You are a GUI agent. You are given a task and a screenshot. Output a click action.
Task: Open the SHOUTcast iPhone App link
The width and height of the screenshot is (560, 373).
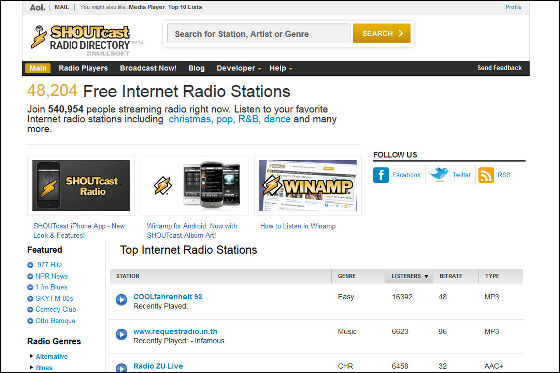coord(79,230)
